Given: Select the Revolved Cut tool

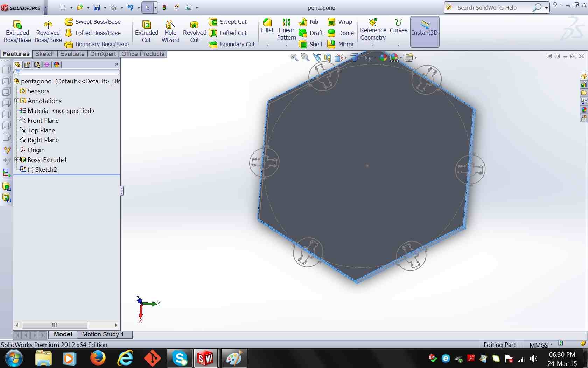Looking at the screenshot, I should click(x=195, y=32).
